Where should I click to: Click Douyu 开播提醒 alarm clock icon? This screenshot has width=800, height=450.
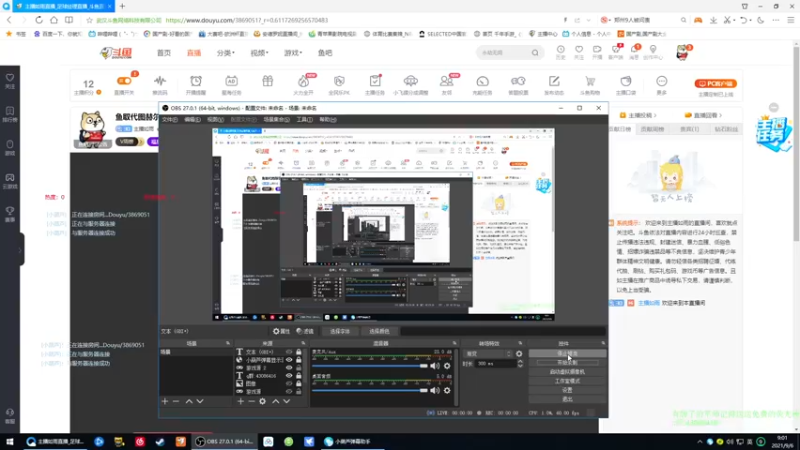[x=196, y=81]
